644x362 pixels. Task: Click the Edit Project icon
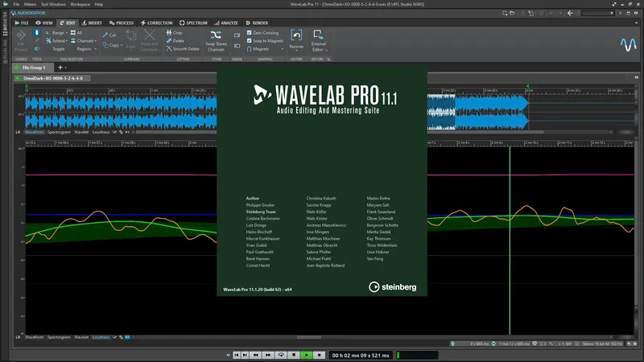coord(21,35)
